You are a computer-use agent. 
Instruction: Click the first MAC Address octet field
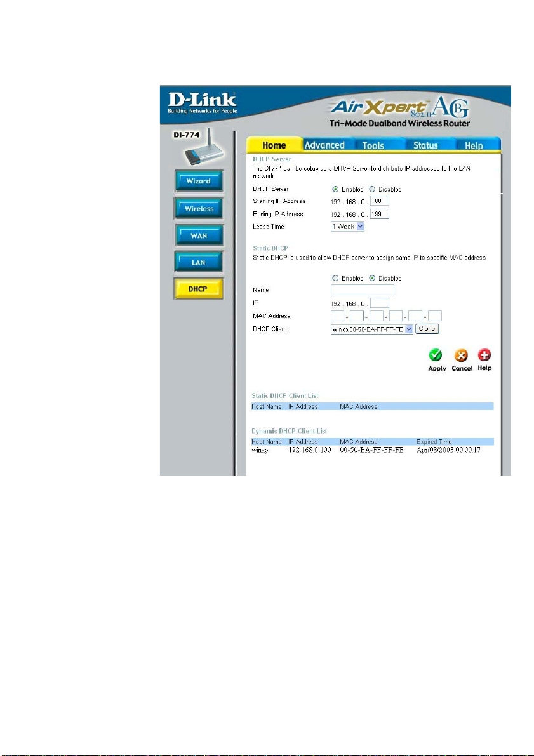coord(337,316)
